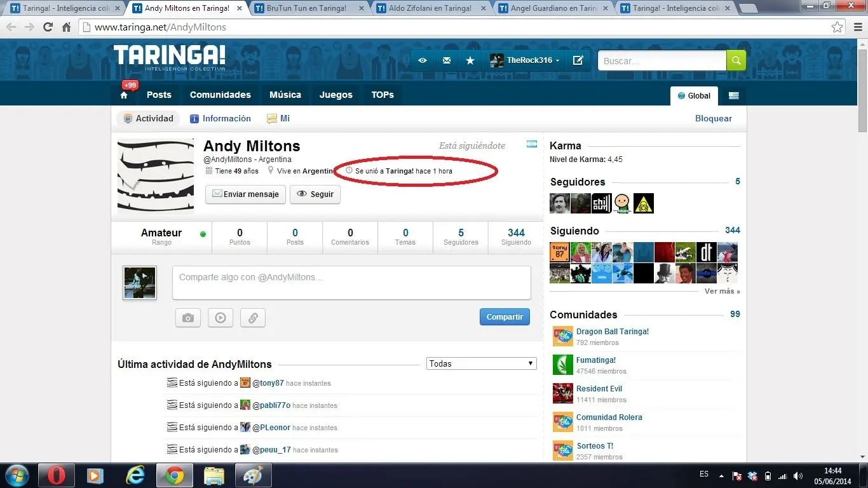Open the Comunidades menu item
868x488 pixels.
[x=220, y=95]
